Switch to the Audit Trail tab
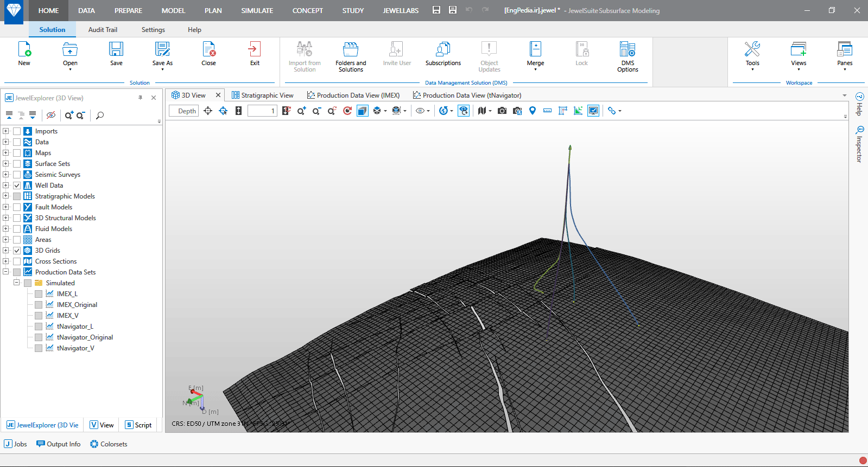 103,30
